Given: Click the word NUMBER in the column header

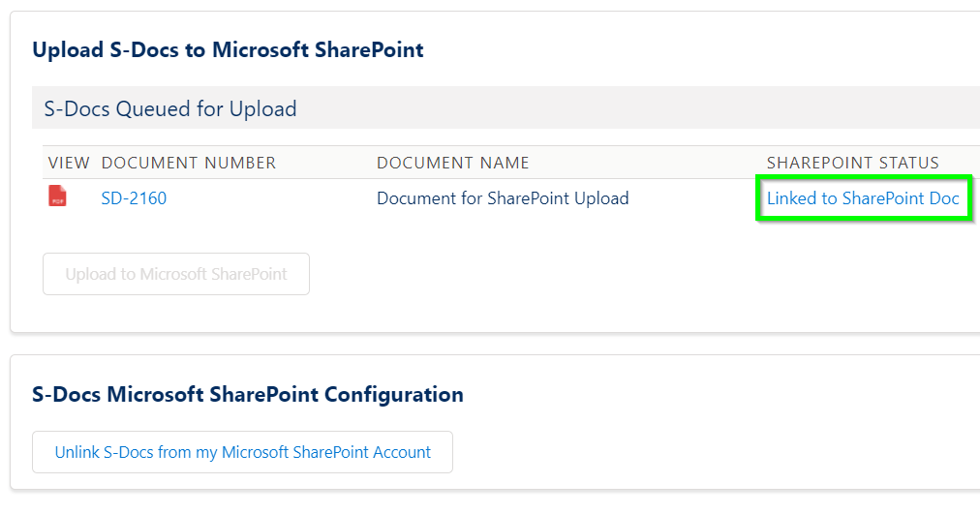Looking at the screenshot, I should tap(240, 163).
